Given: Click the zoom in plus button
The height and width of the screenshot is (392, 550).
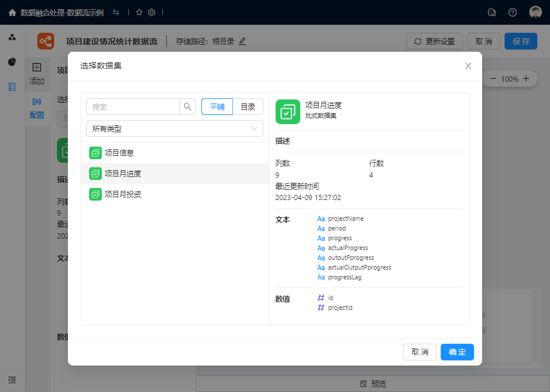Looking at the screenshot, I should (526, 79).
